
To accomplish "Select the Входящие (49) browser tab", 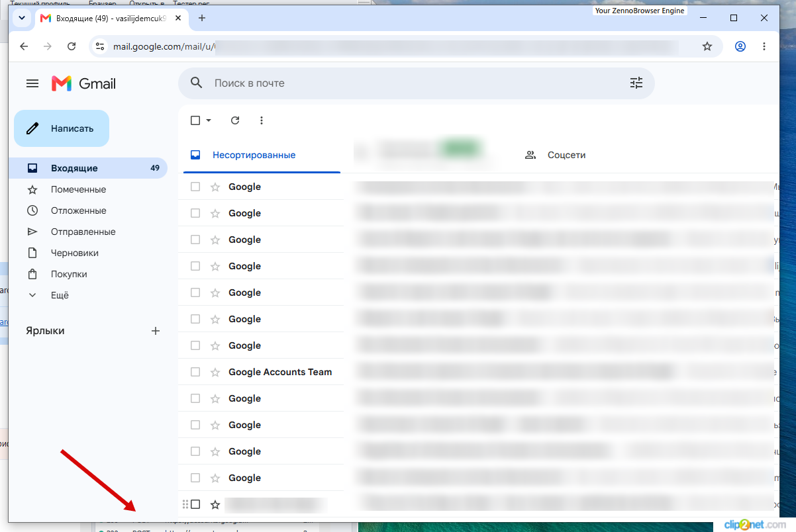I will coord(110,18).
